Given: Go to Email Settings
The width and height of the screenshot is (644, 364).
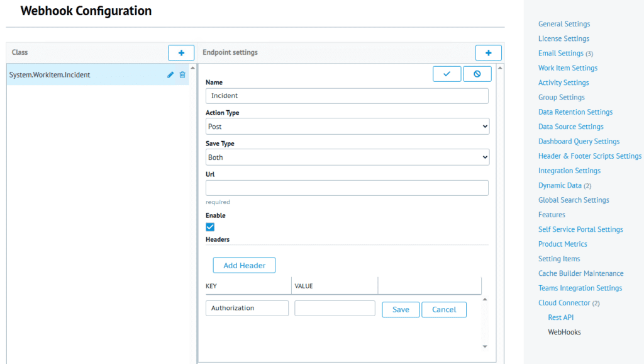Looking at the screenshot, I should point(561,54).
